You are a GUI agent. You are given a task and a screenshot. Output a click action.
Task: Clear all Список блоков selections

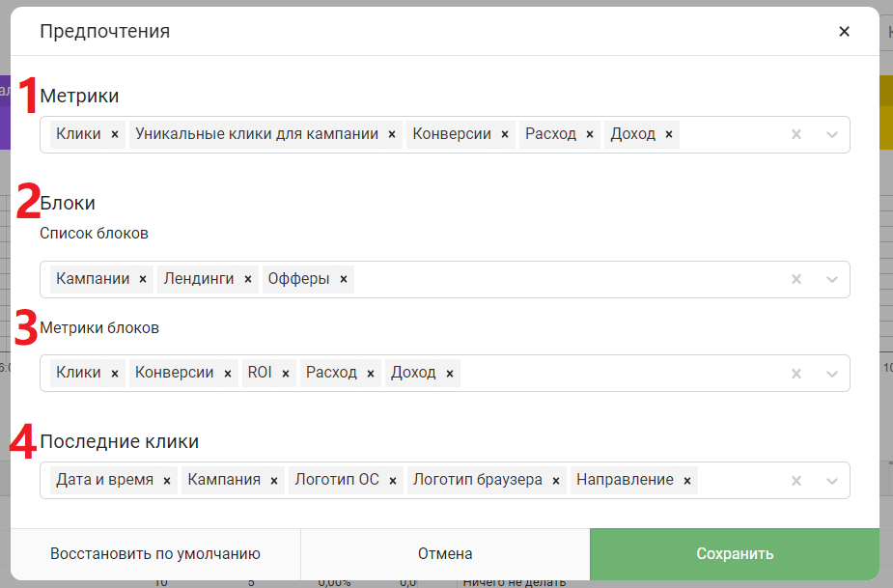(796, 279)
